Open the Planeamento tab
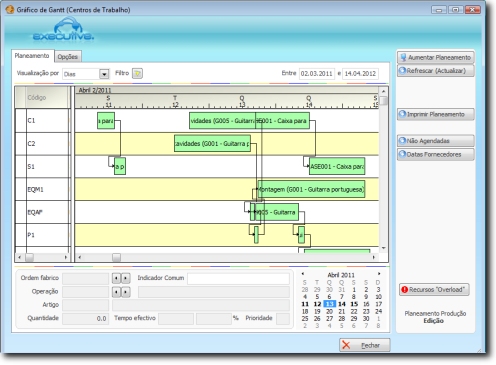The height and width of the screenshot is (365, 496). click(x=32, y=56)
